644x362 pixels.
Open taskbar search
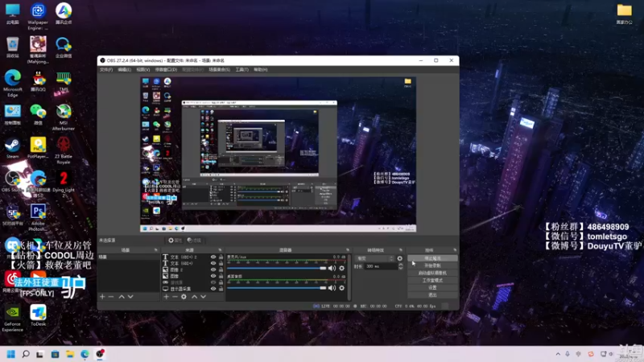point(26,354)
